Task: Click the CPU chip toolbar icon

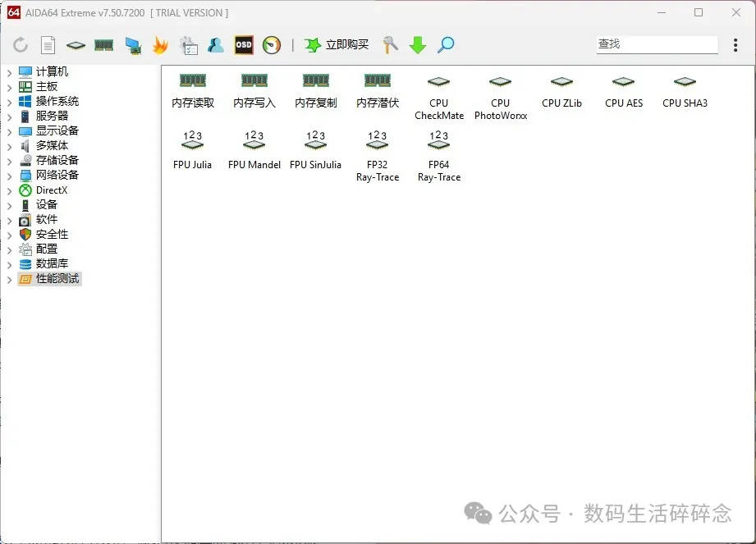Action: pyautogui.click(x=76, y=46)
